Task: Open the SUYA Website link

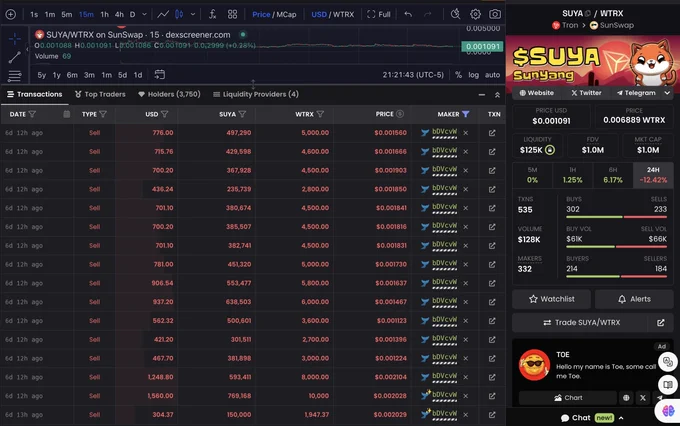Action: click(x=536, y=93)
